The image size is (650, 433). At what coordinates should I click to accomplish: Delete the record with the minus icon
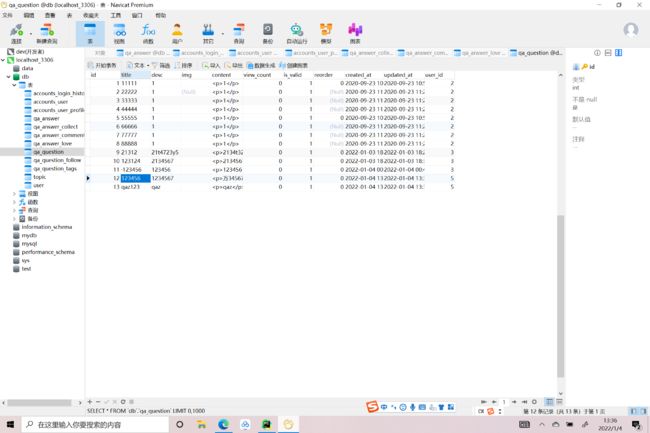click(x=98, y=402)
